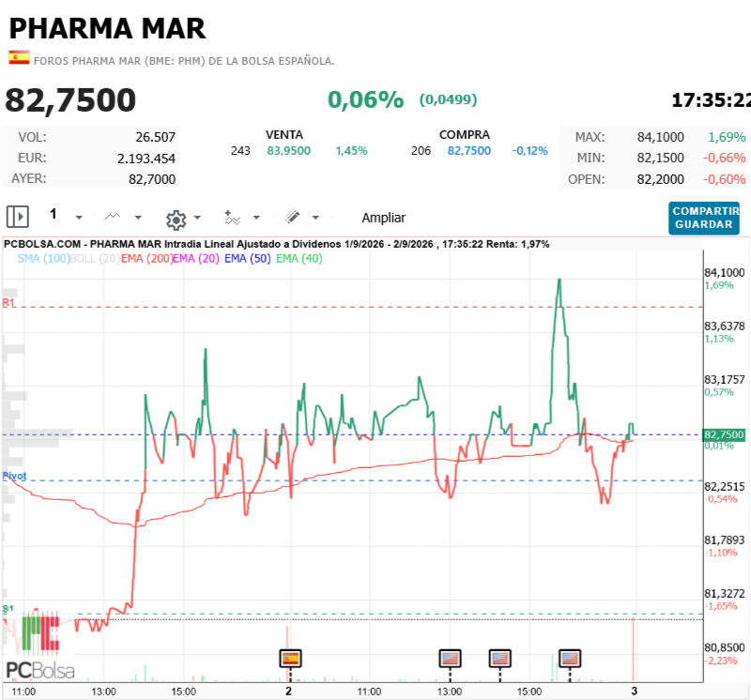Toggle the EMA (200) indicator label
Image resolution: width=751 pixels, height=700 pixels.
[x=146, y=259]
